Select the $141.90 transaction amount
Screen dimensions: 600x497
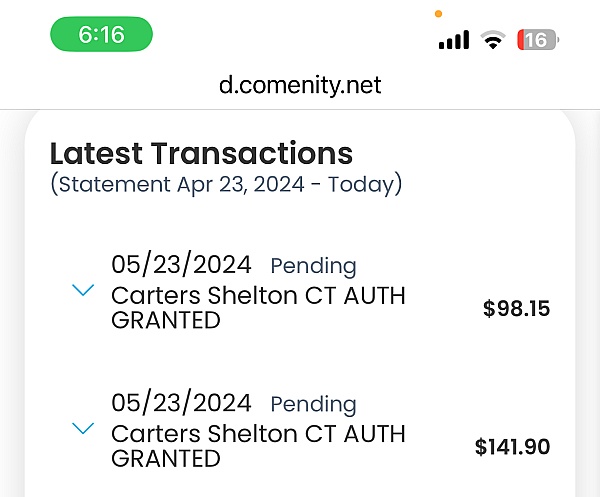512,446
